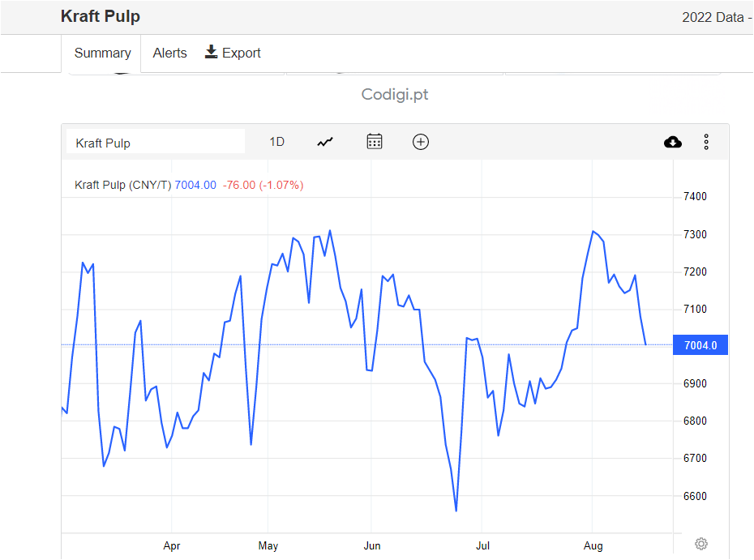Click the Aug label on time axis
This screenshot has height=560, width=754.
point(593,546)
